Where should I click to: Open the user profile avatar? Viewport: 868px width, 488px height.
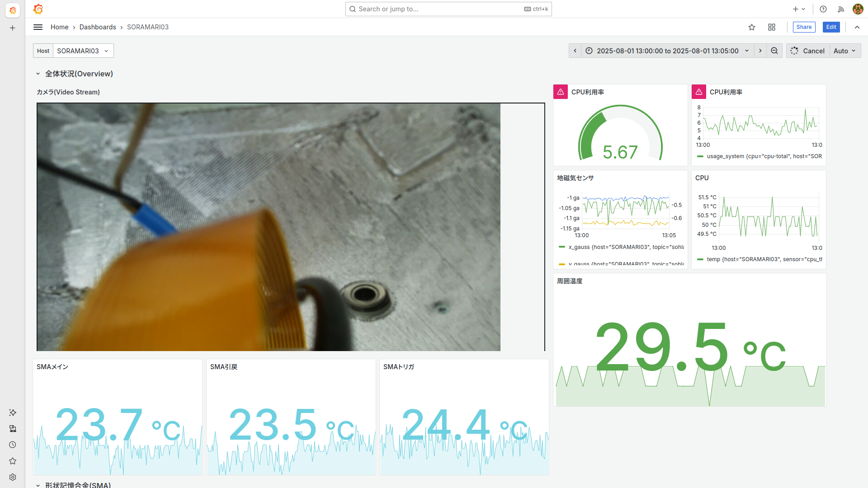(858, 9)
